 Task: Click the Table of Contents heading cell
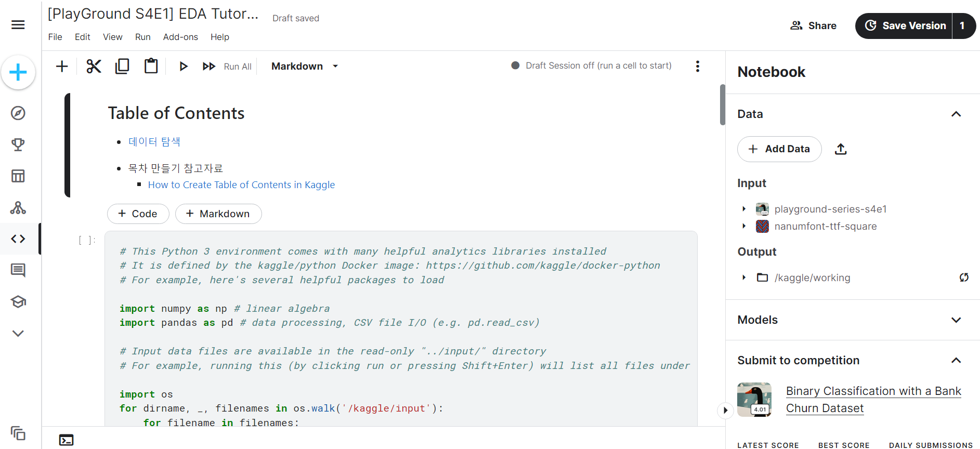[x=176, y=113]
